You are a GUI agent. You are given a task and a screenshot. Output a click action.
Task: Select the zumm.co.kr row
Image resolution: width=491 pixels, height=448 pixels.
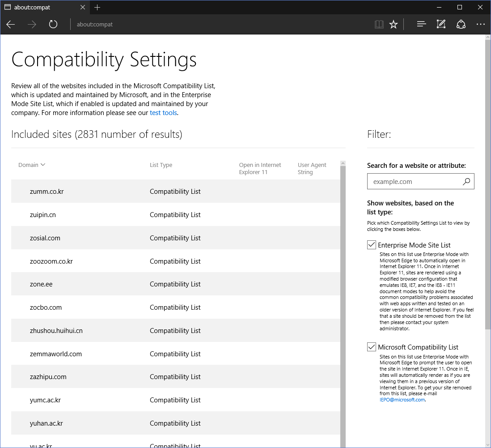pyautogui.click(x=176, y=191)
